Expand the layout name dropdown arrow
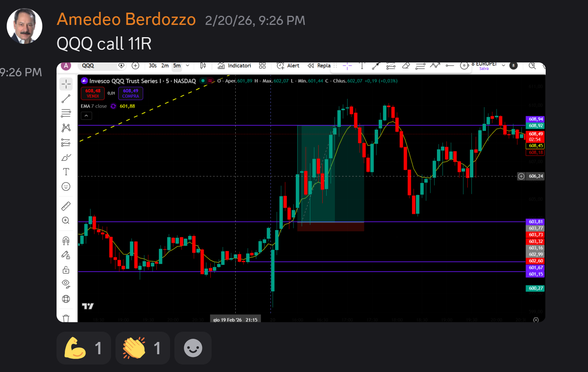This screenshot has width=588, height=372. 503,66
